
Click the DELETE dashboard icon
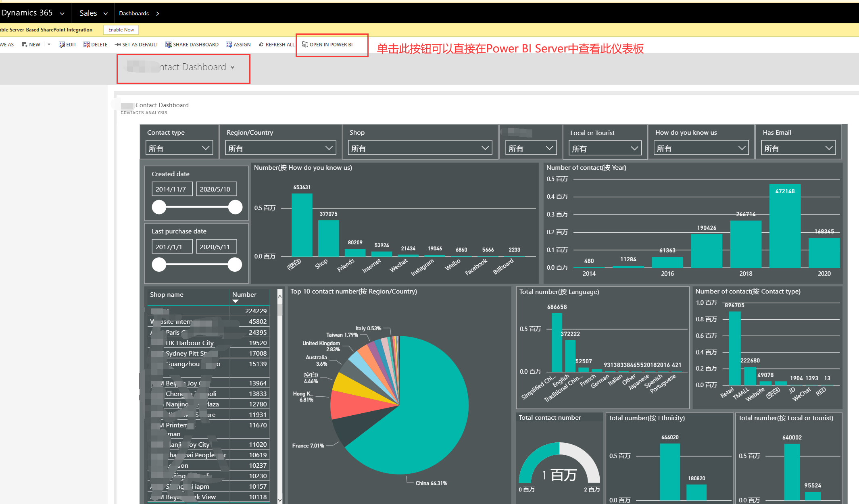pyautogui.click(x=95, y=44)
